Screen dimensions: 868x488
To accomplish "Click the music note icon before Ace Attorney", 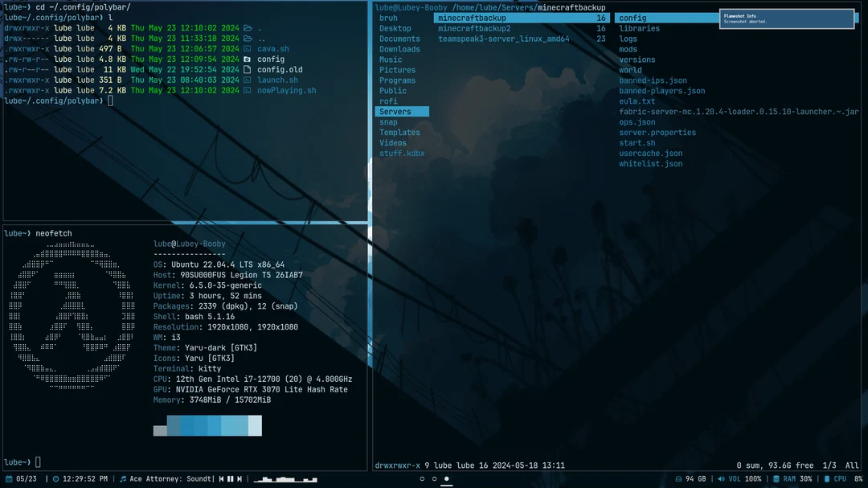I will [x=124, y=478].
